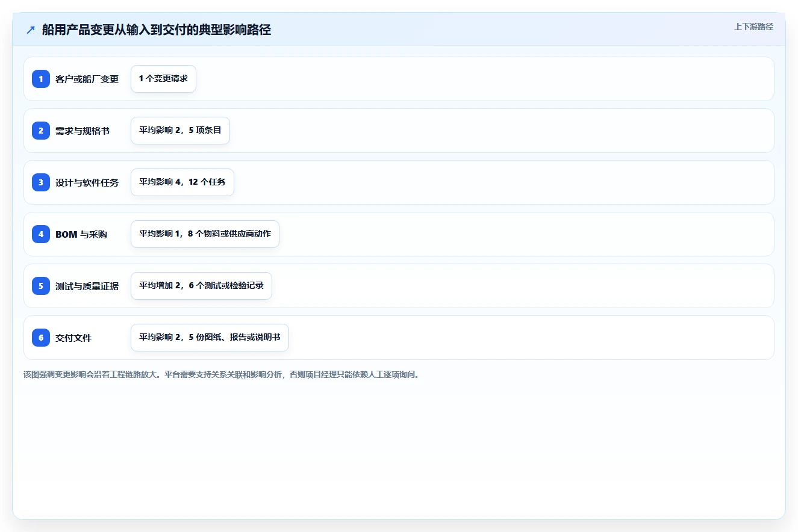
Task: Select the 上下游路径 label in header
Action: pyautogui.click(x=753, y=27)
